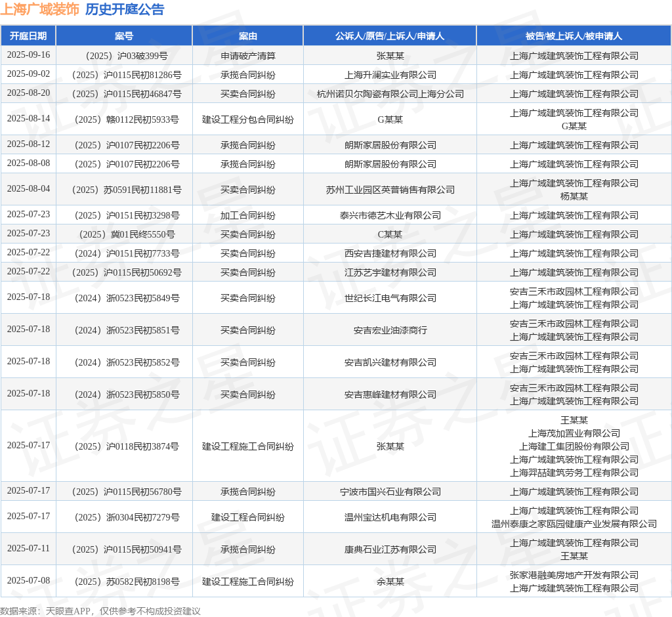This screenshot has width=672, height=617.
Task: Select the date 2025-07-11
Action: [x=28, y=548]
